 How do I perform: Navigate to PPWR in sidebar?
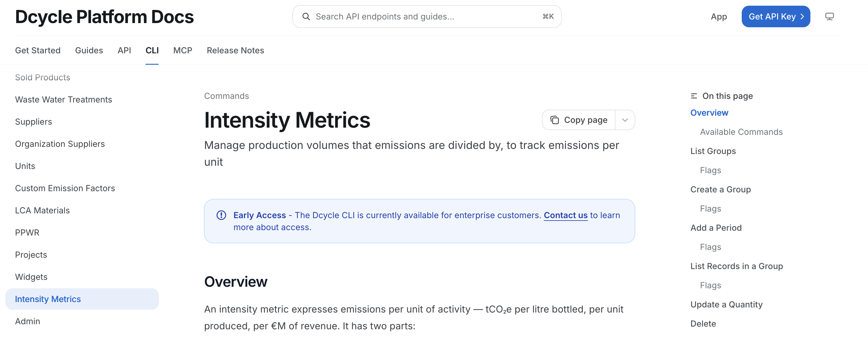[x=27, y=233]
